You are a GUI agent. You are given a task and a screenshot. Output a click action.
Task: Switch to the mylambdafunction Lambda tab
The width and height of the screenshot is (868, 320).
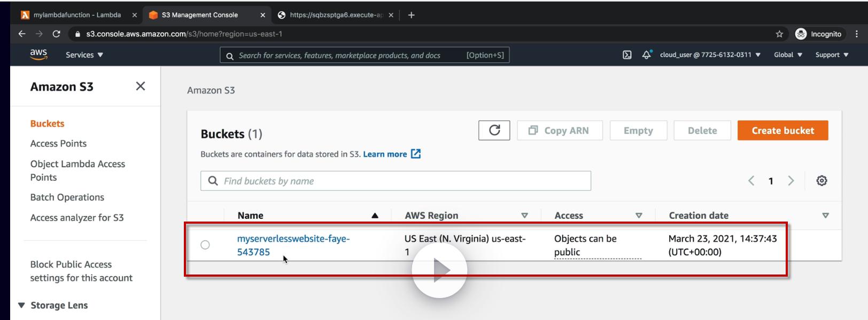(x=76, y=15)
